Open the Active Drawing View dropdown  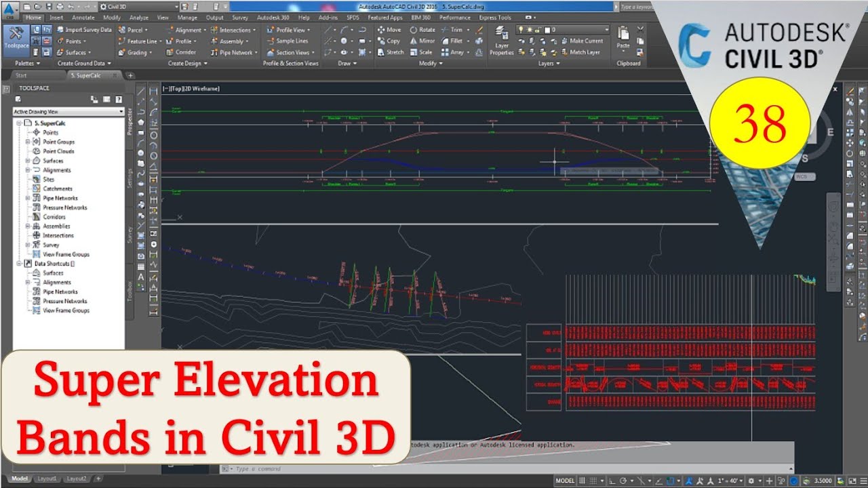pos(68,111)
